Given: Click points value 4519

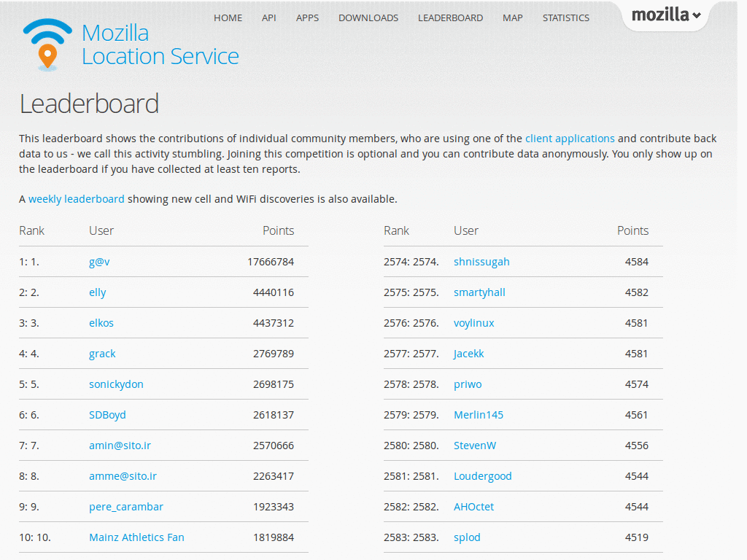Looking at the screenshot, I should tap(636, 537).
